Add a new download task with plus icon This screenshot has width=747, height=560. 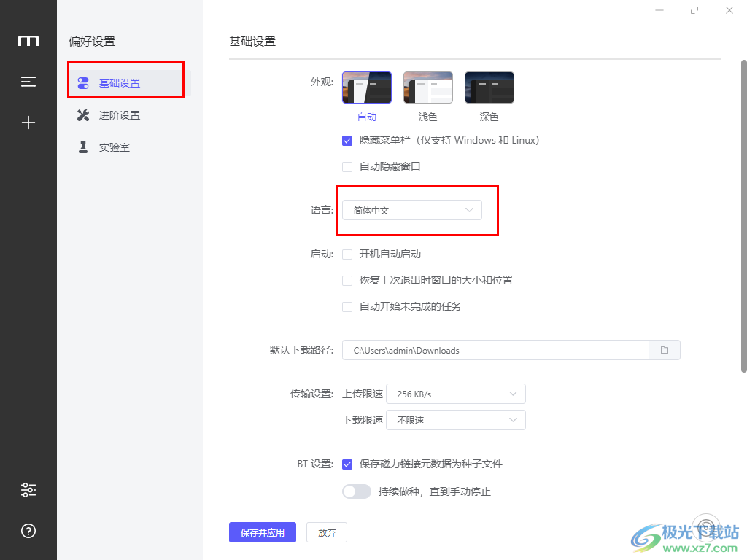(x=28, y=122)
